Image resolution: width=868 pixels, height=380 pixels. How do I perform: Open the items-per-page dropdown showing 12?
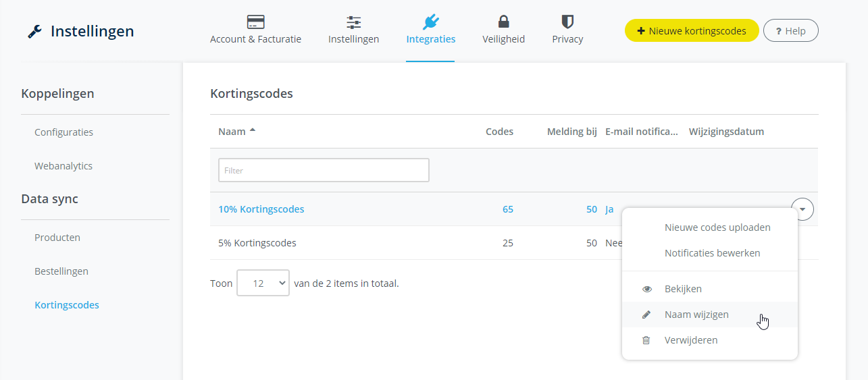point(263,283)
